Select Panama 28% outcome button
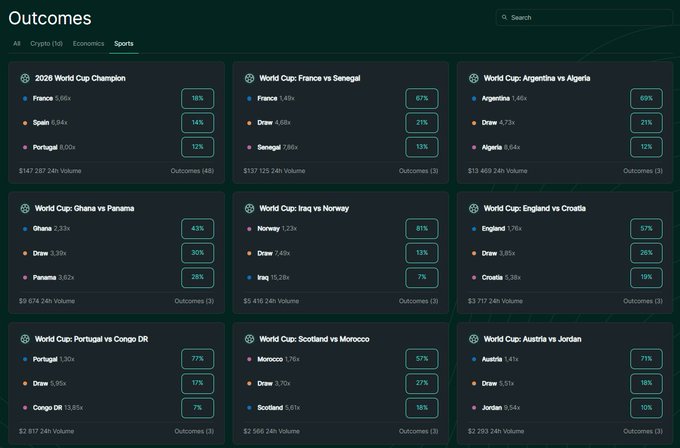The height and width of the screenshot is (448, 680). tap(197, 277)
